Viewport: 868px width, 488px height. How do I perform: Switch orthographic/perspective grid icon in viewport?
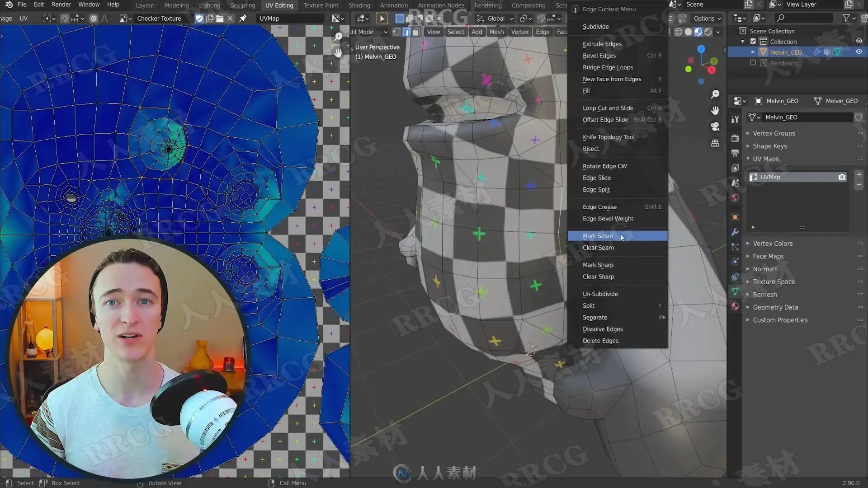[715, 143]
